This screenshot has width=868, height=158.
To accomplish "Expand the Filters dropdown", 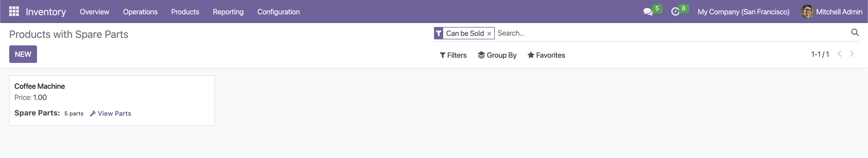I will point(453,55).
